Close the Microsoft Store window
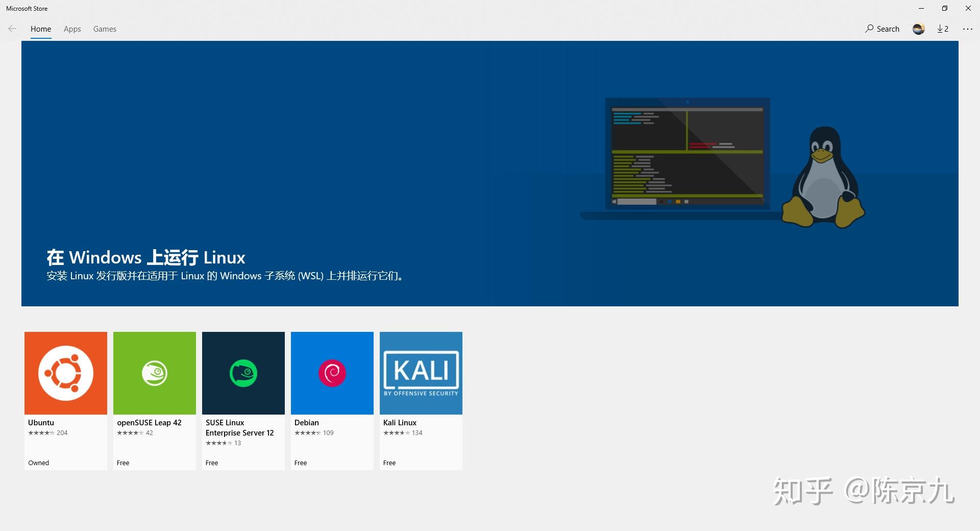 (x=968, y=8)
